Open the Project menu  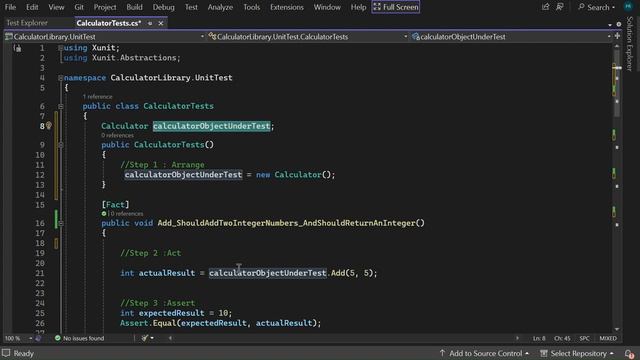pyautogui.click(x=105, y=7)
